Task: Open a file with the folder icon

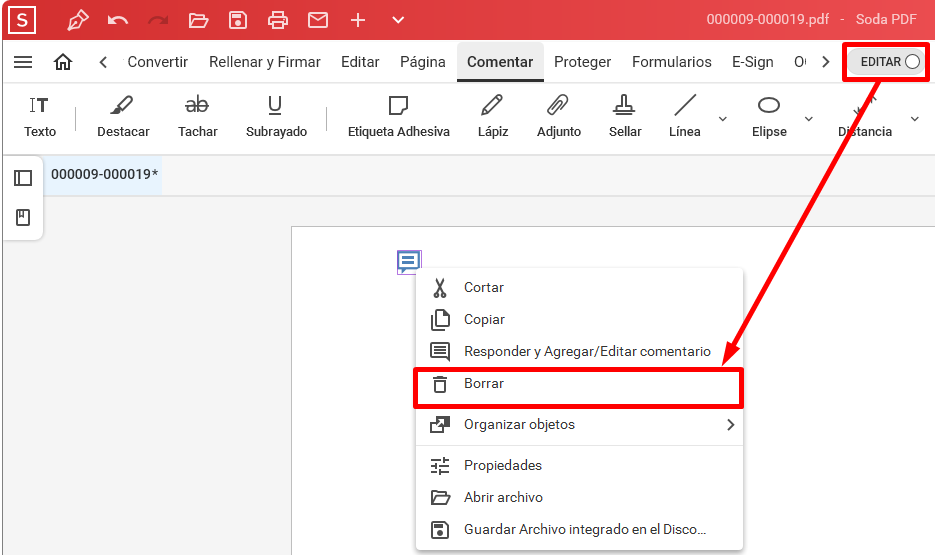Action: 198,20
